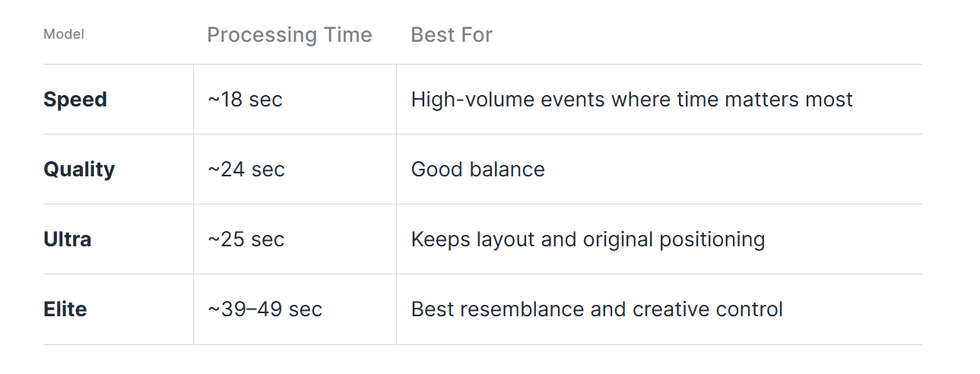Image resolution: width=980 pixels, height=374 pixels.
Task: Click the ~24 sec processing time cell
Action: tap(246, 170)
